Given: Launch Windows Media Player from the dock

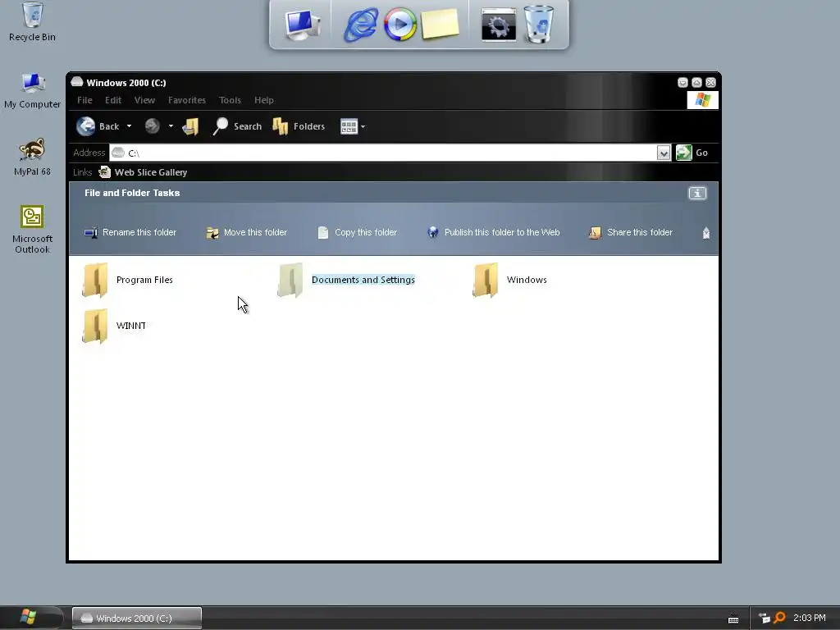Looking at the screenshot, I should (x=399, y=25).
